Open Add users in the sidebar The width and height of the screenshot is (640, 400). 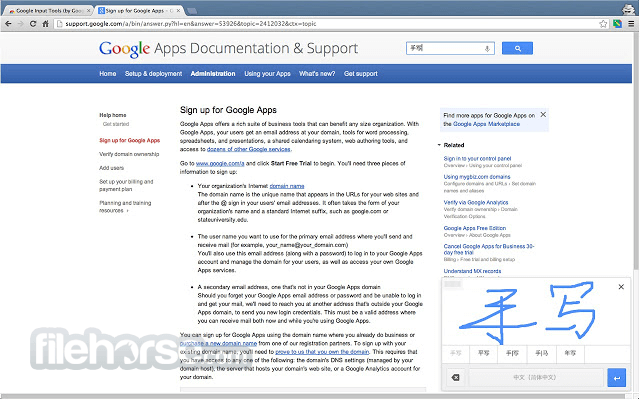click(x=111, y=168)
